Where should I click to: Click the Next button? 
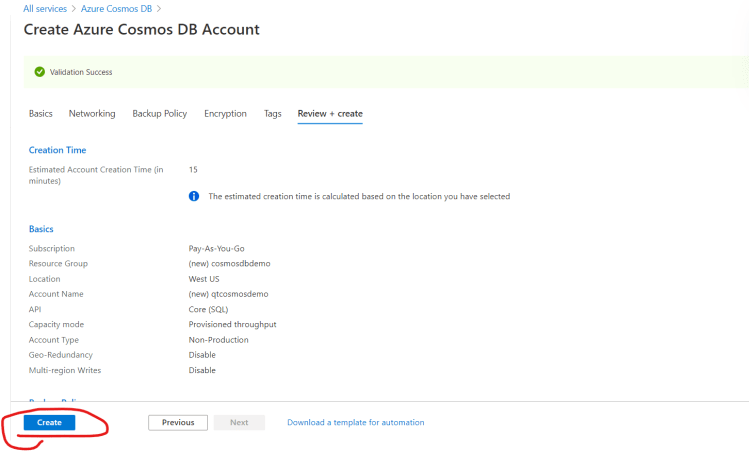click(239, 422)
